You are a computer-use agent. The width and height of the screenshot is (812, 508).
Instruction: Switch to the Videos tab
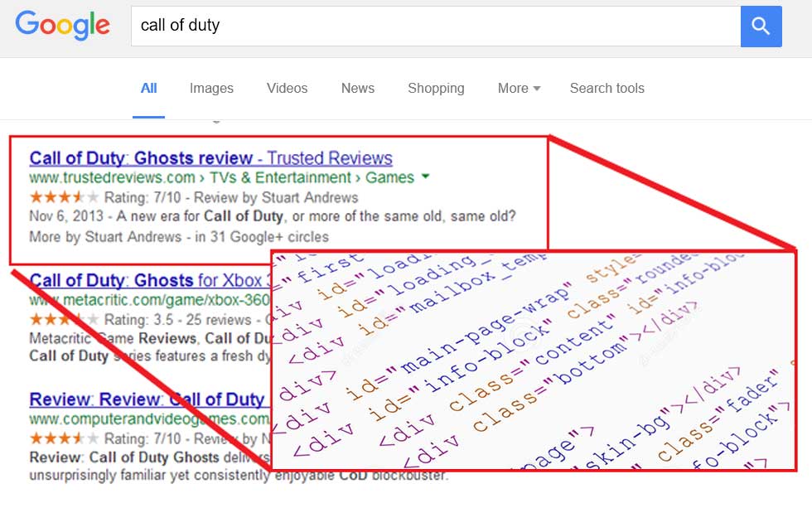click(x=287, y=88)
